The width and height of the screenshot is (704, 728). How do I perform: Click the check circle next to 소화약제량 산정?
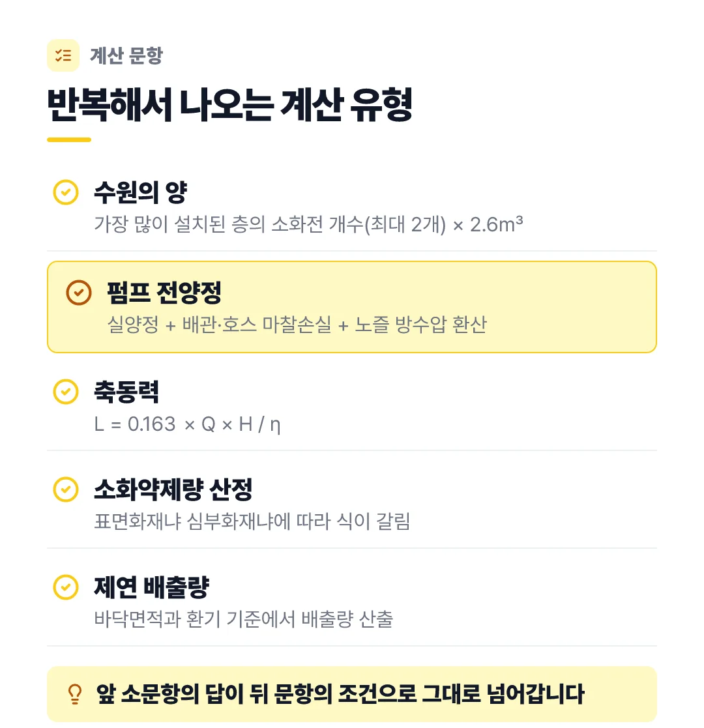(x=66, y=489)
